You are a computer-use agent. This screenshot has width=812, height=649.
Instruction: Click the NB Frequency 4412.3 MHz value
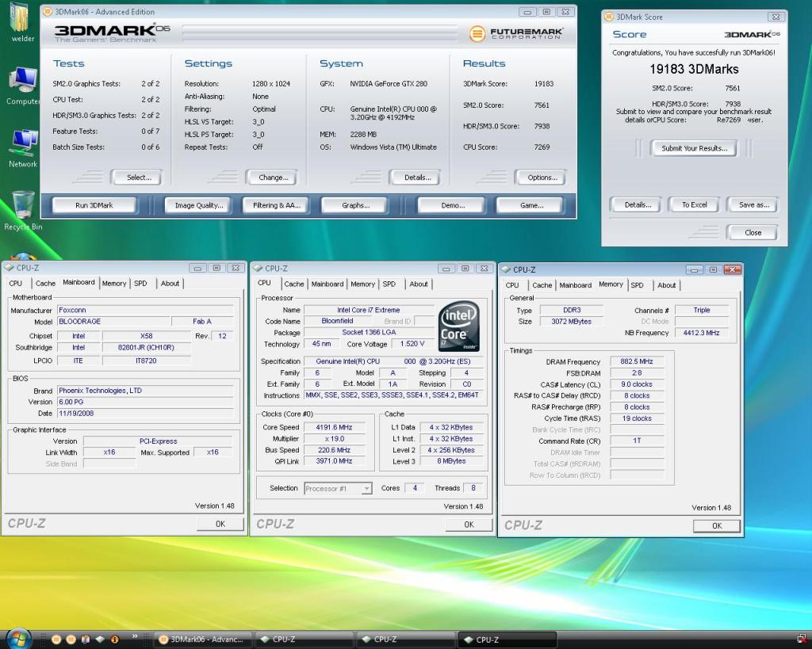coord(701,333)
